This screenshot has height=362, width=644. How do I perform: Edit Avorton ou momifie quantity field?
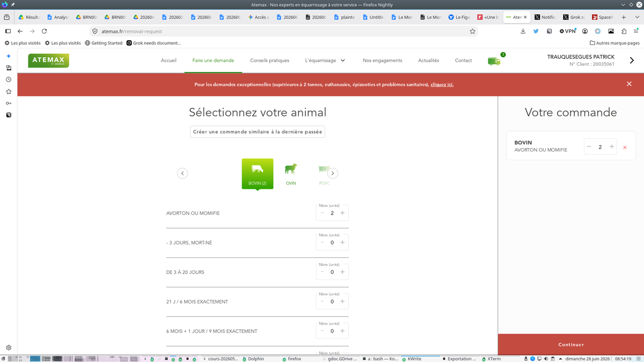pos(332,213)
